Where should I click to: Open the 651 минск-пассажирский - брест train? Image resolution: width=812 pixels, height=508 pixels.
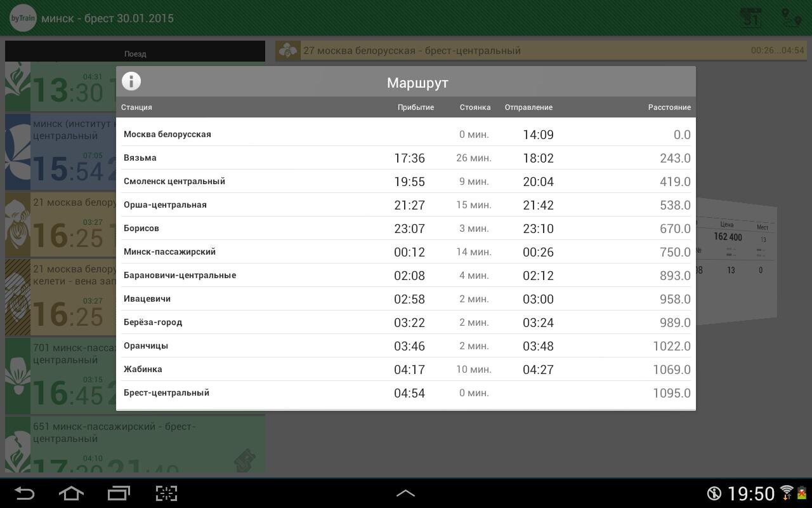pyautogui.click(x=134, y=444)
